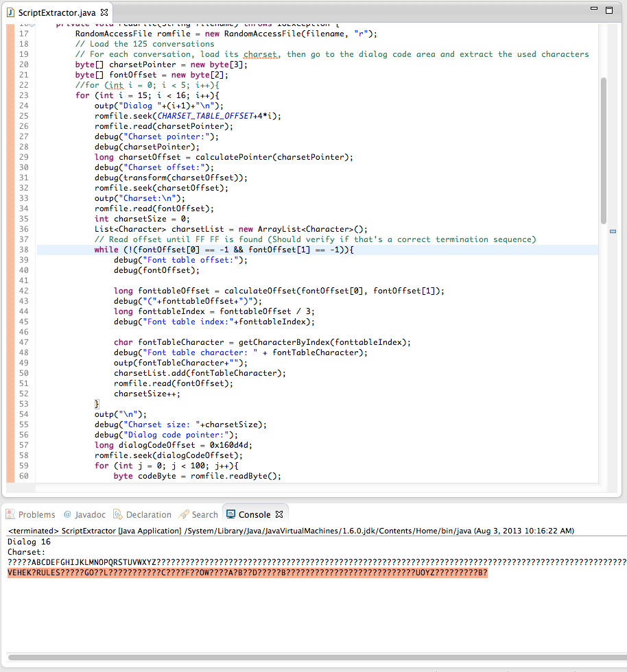This screenshot has width=627, height=672.
Task: Collapse the method fold marker at line 16
Action: tap(32, 24)
